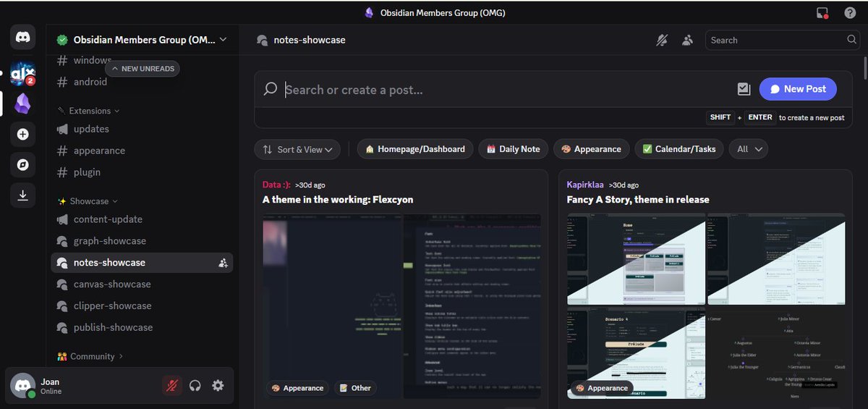This screenshot has width=868, height=409.
Task: Filter posts by Appearance tag
Action: tap(592, 149)
